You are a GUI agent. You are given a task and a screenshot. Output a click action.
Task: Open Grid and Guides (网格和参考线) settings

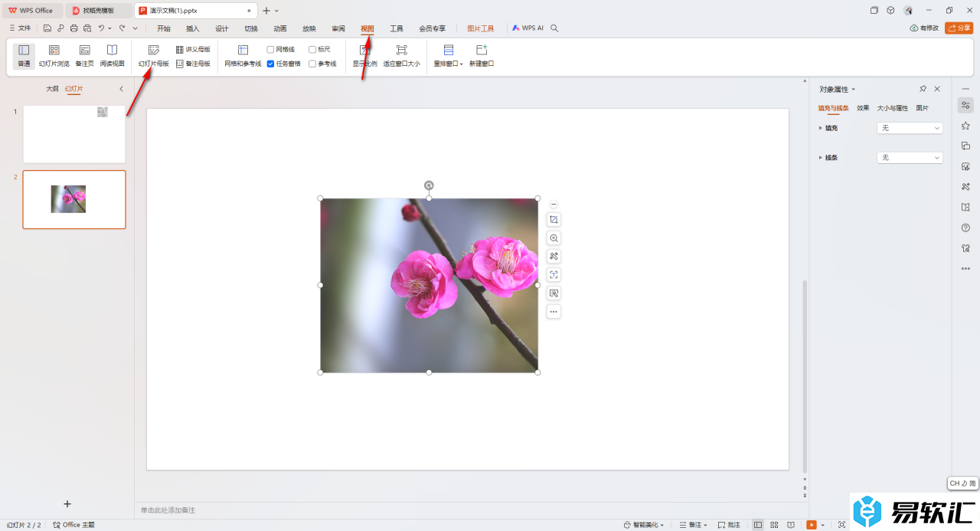pyautogui.click(x=243, y=56)
